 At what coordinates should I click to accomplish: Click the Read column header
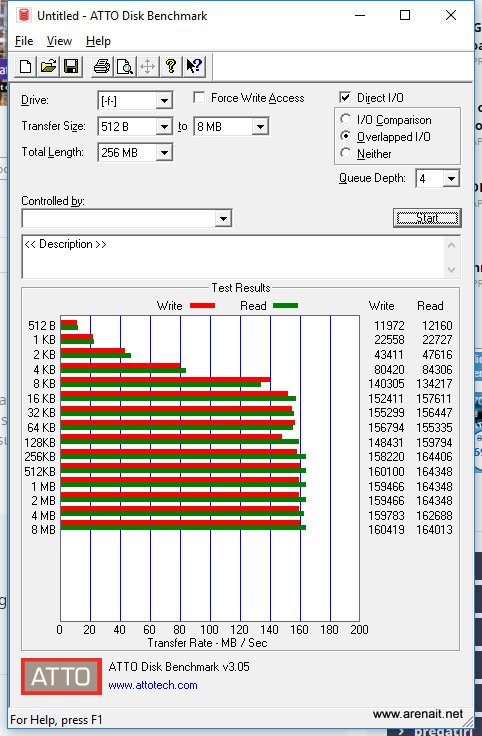point(430,306)
